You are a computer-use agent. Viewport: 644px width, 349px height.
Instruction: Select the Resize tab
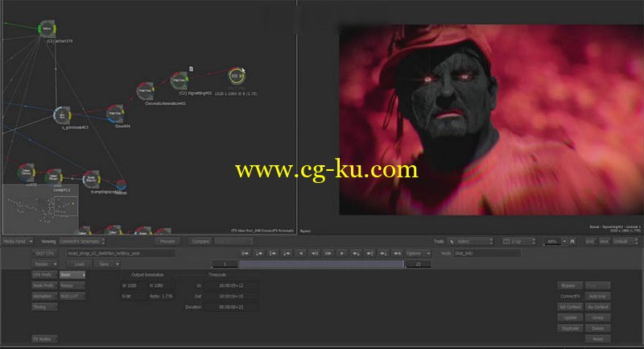[x=72, y=285]
